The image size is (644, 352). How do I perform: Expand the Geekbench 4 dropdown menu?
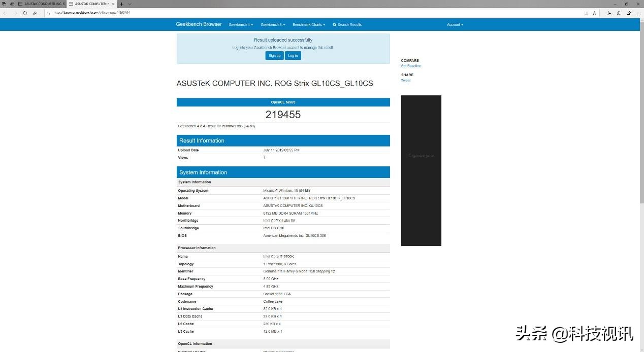(241, 25)
